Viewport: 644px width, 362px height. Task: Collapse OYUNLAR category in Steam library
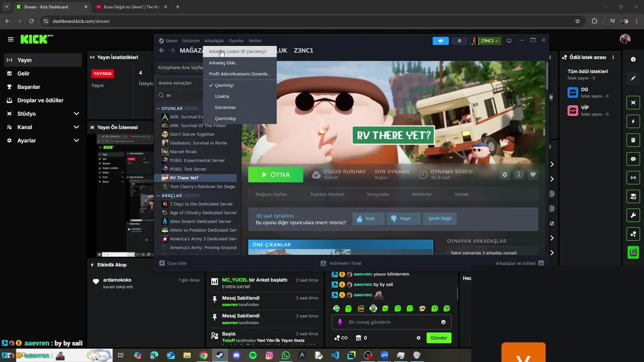(158, 109)
